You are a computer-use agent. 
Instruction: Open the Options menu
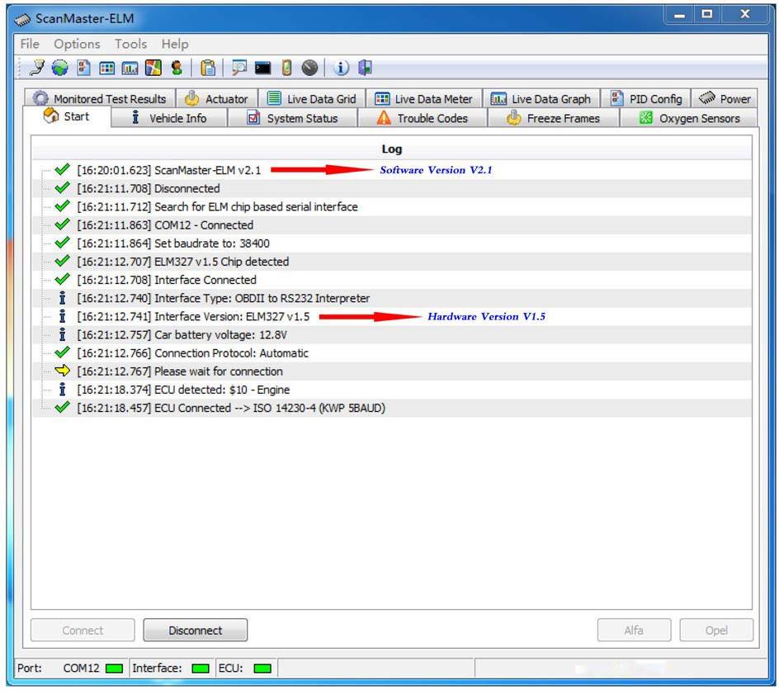click(x=77, y=44)
